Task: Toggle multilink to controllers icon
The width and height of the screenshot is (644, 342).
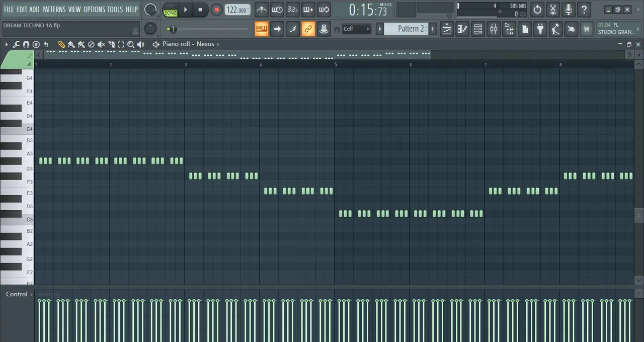Action: point(324,29)
